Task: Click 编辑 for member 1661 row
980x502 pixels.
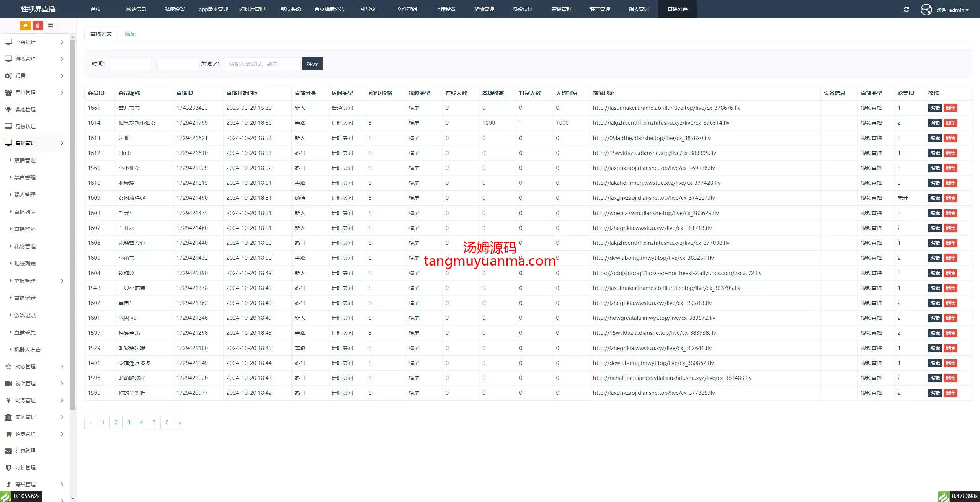Action: [935, 108]
